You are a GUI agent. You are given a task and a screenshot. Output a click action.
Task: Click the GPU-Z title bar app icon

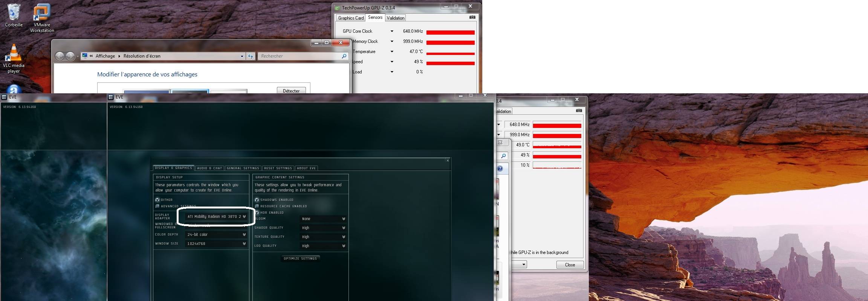(x=337, y=8)
